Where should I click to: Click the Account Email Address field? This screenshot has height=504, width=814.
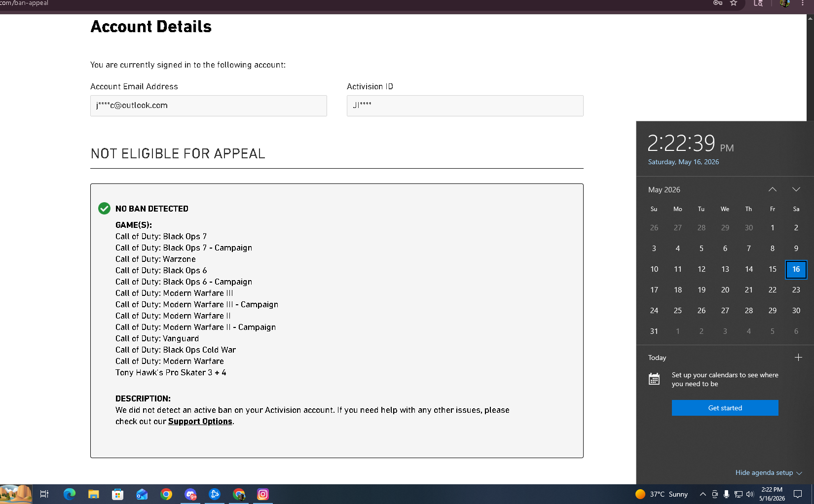pyautogui.click(x=209, y=106)
